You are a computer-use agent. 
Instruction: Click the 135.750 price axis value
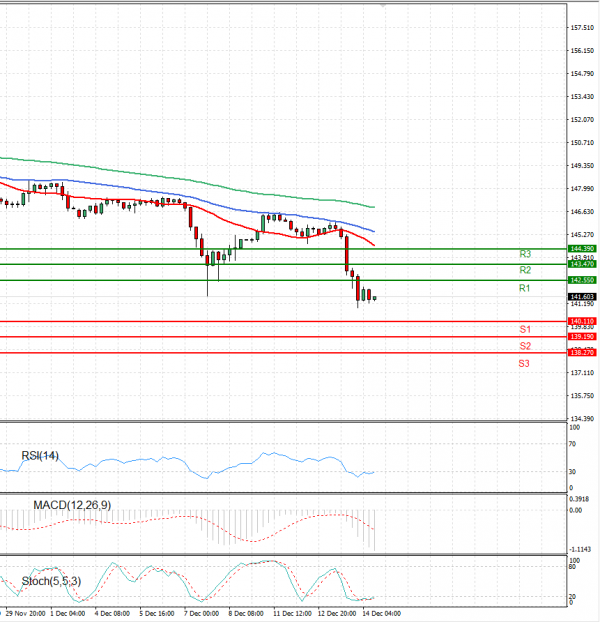(582, 396)
